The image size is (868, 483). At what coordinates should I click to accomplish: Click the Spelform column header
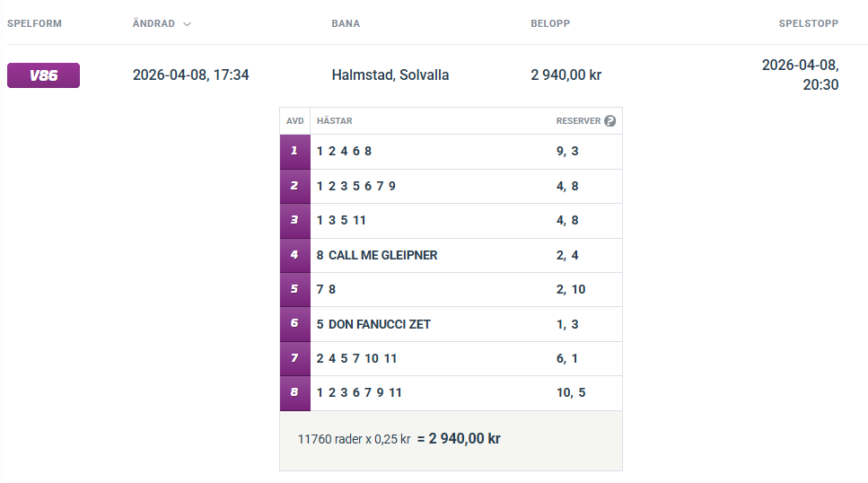click(x=34, y=23)
